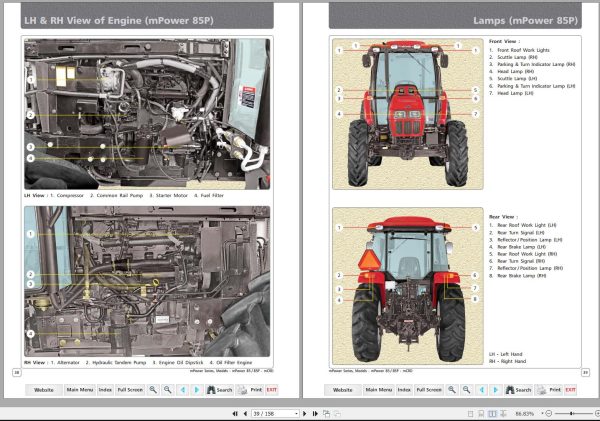Click Full Screen on right page
This screenshot has width=600, height=421.
pyautogui.click(x=429, y=390)
